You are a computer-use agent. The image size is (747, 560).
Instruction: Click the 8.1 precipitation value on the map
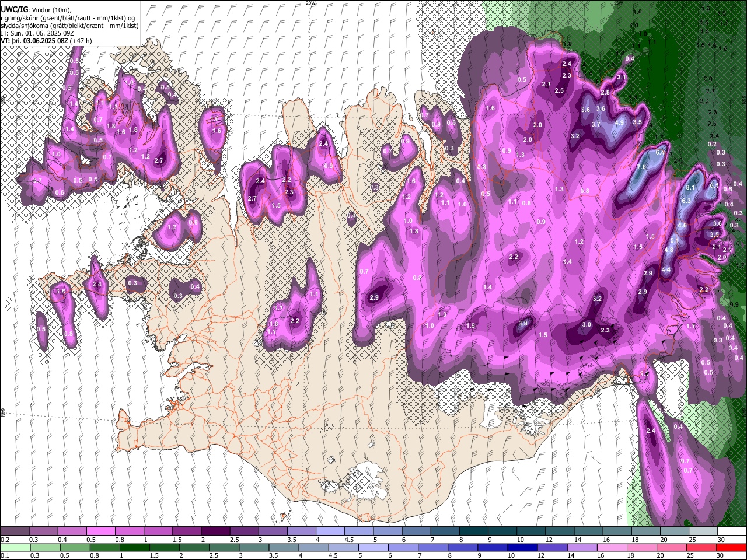[x=690, y=187]
